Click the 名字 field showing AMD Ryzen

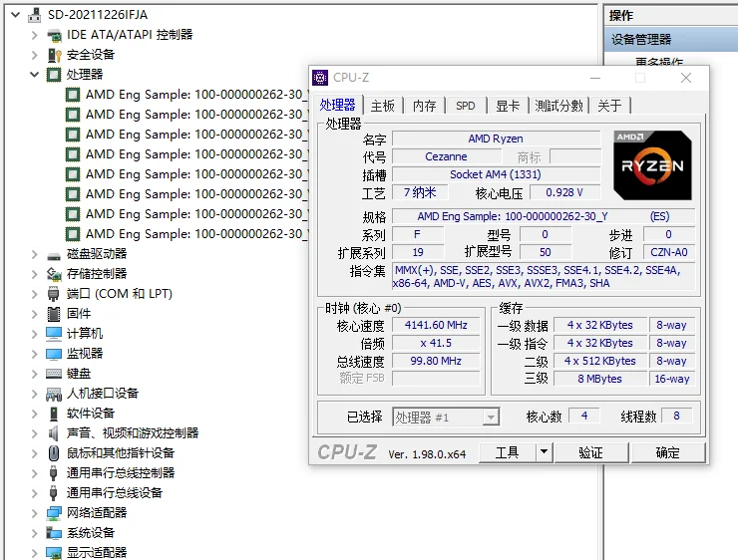496,139
